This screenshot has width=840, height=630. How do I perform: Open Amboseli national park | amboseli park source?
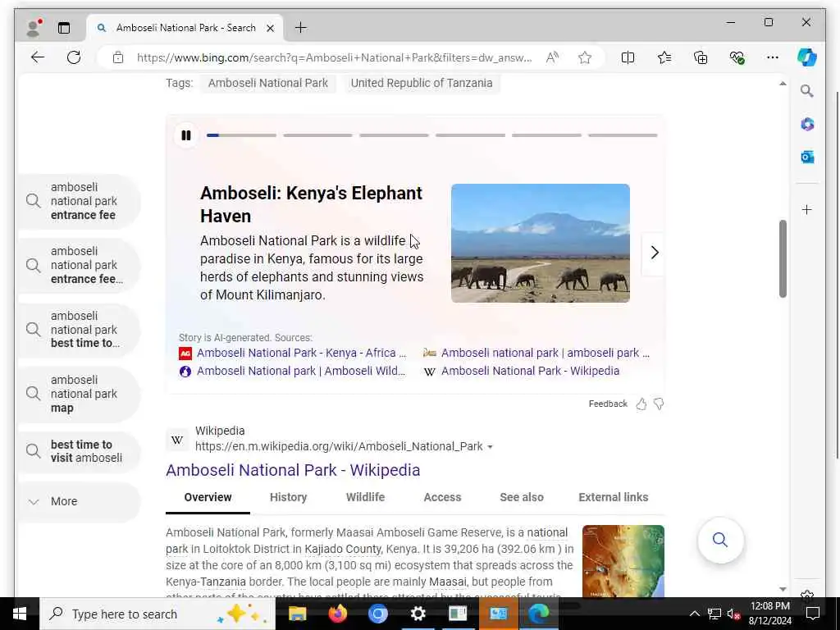click(x=546, y=353)
